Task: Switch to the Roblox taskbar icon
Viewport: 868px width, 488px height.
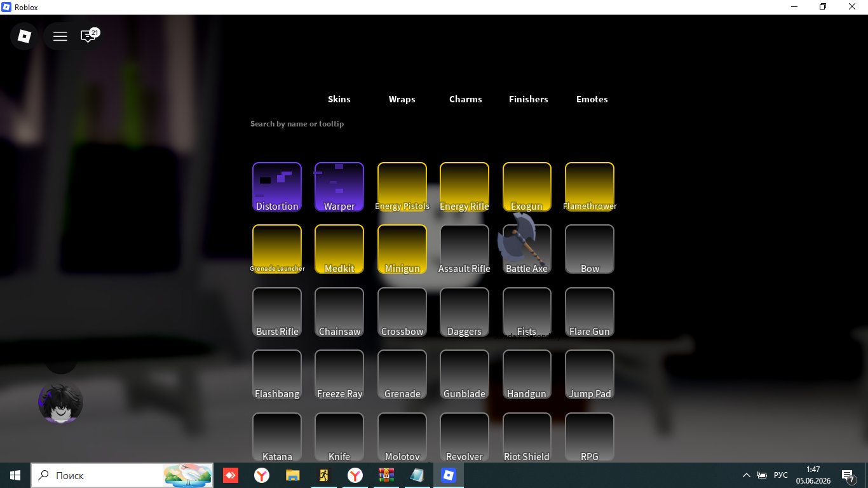Action: point(449,475)
